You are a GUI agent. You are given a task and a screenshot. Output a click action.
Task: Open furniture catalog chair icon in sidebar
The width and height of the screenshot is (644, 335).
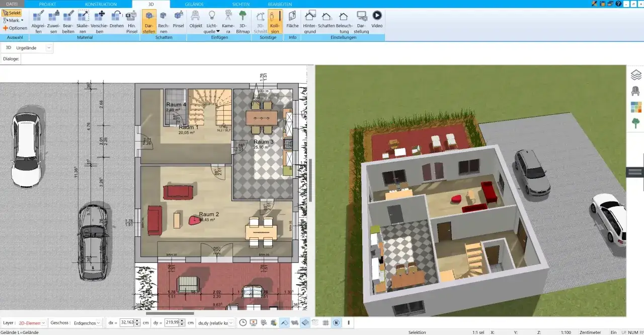(x=636, y=91)
